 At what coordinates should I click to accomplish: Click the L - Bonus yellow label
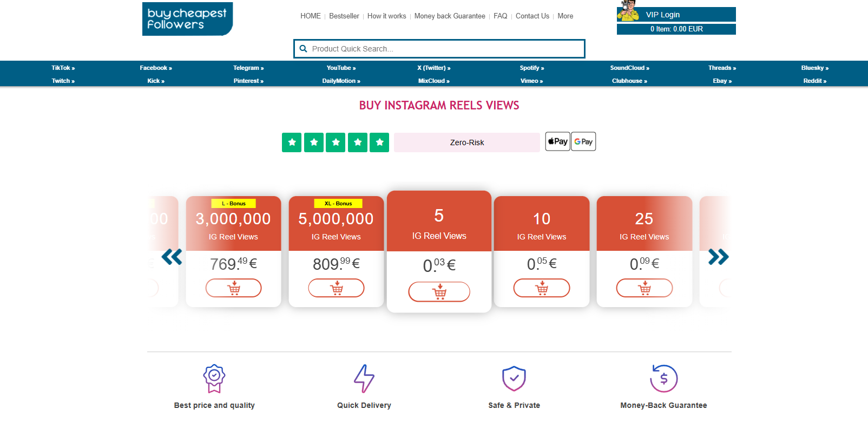click(233, 204)
